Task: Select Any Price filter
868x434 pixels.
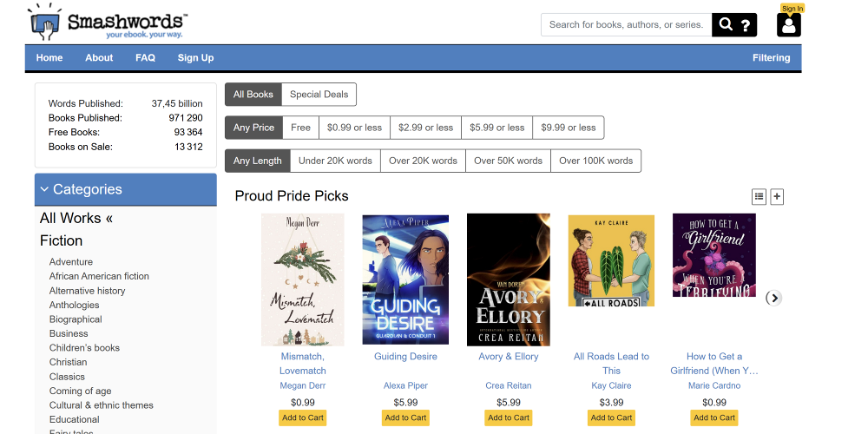Action: click(253, 128)
